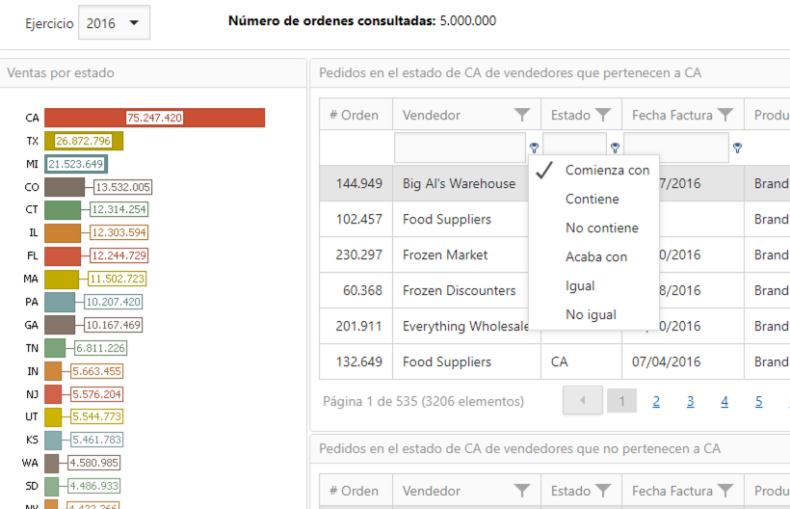Click SD value label 4.486.933
The image size is (790, 509).
[94, 486]
